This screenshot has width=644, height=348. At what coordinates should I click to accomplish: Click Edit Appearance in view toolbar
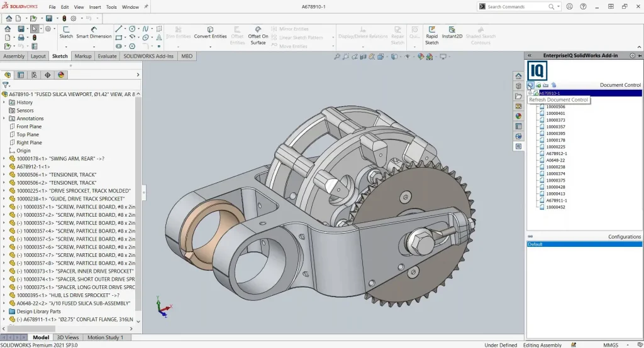point(421,57)
